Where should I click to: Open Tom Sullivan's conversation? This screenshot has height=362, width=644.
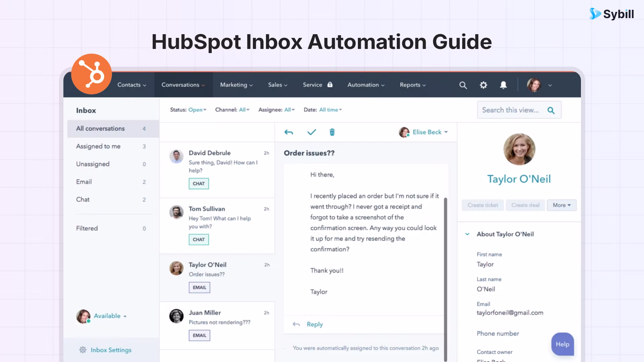[217, 226]
